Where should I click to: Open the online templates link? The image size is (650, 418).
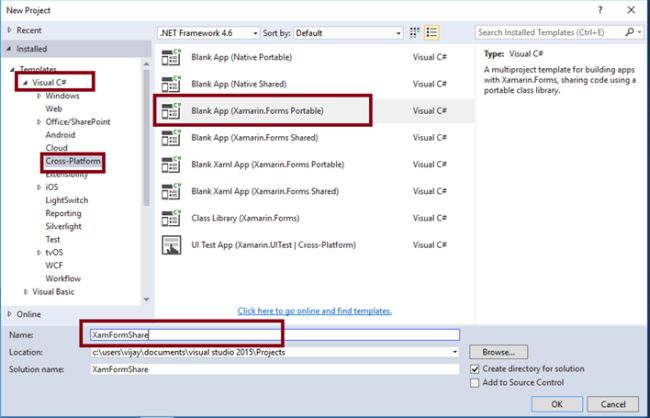tap(315, 311)
